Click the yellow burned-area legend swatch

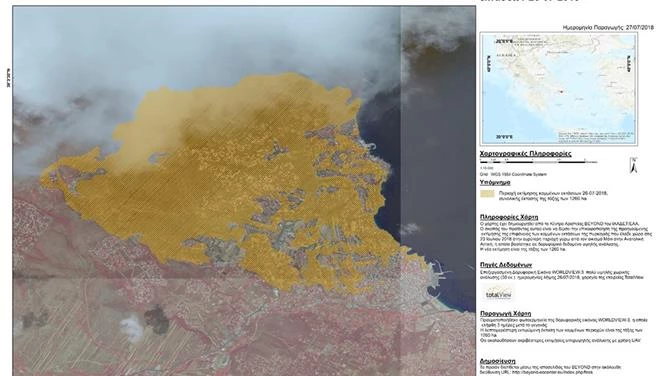(487, 194)
